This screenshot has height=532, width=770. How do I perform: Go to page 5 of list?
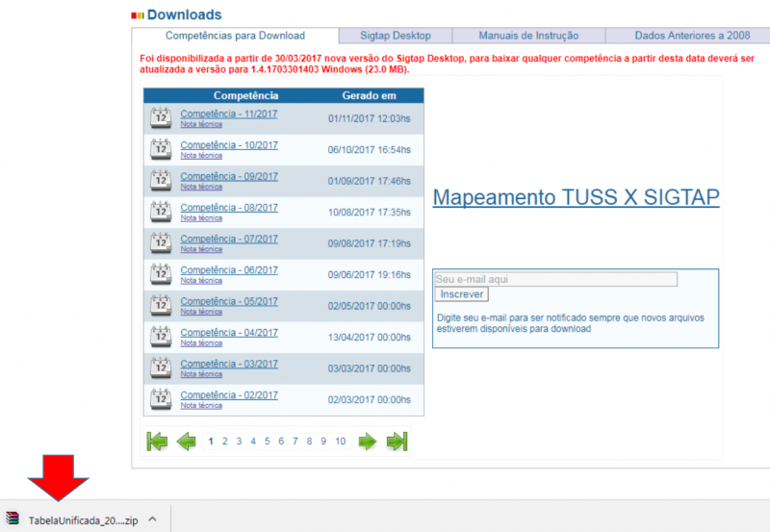pos(268,442)
